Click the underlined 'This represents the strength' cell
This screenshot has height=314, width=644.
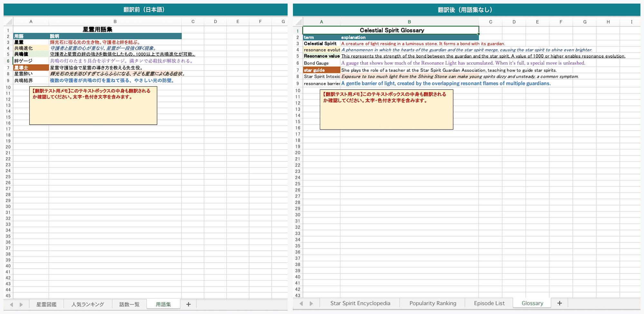pos(483,56)
